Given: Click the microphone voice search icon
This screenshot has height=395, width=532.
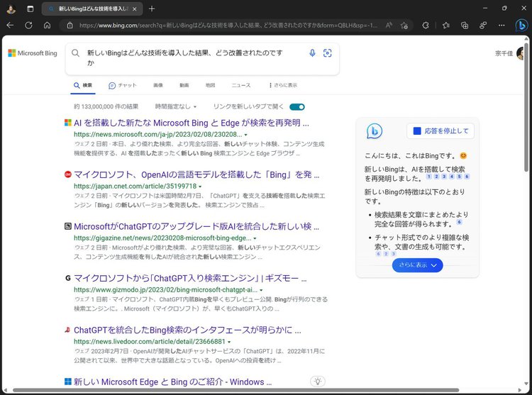Looking at the screenshot, I should point(312,53).
